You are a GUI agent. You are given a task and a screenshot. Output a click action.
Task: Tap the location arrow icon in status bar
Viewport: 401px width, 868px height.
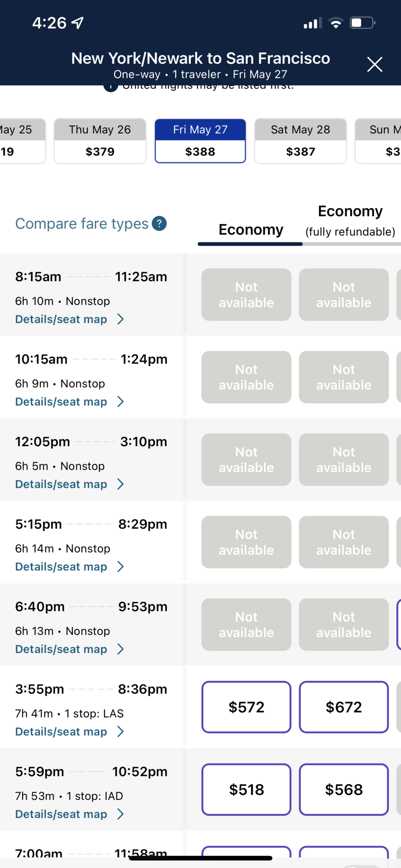78,23
